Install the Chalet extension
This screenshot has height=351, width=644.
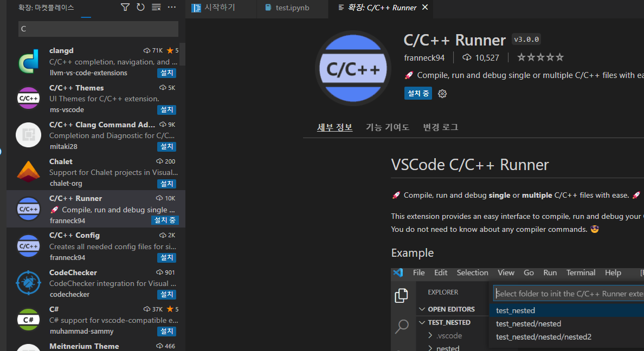pyautogui.click(x=167, y=184)
